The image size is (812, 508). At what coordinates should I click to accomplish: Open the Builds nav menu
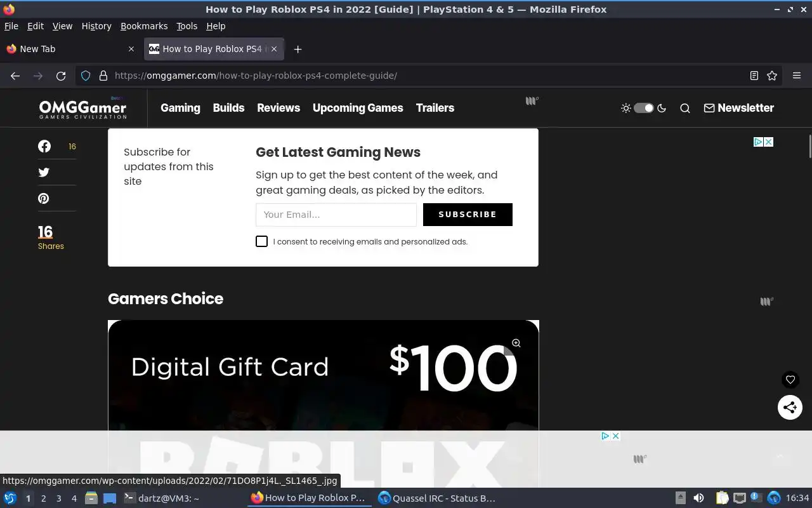pyautogui.click(x=228, y=108)
